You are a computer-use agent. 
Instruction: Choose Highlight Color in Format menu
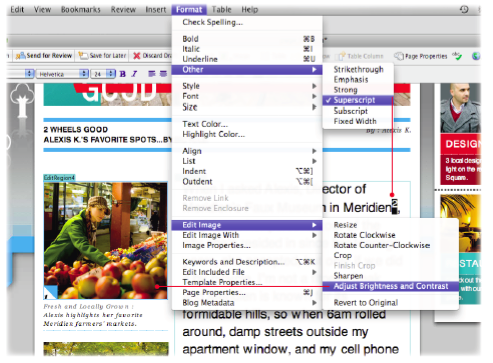point(247,134)
